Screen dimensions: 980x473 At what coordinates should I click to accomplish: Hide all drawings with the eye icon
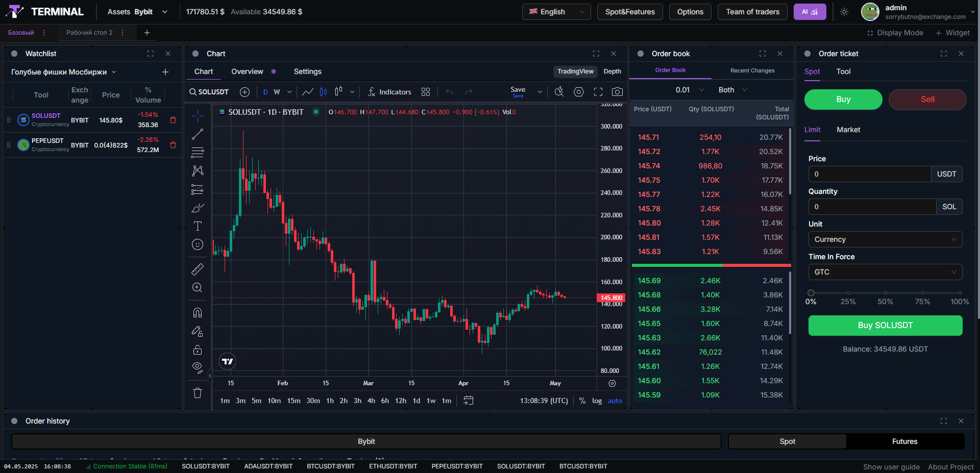pyautogui.click(x=198, y=367)
